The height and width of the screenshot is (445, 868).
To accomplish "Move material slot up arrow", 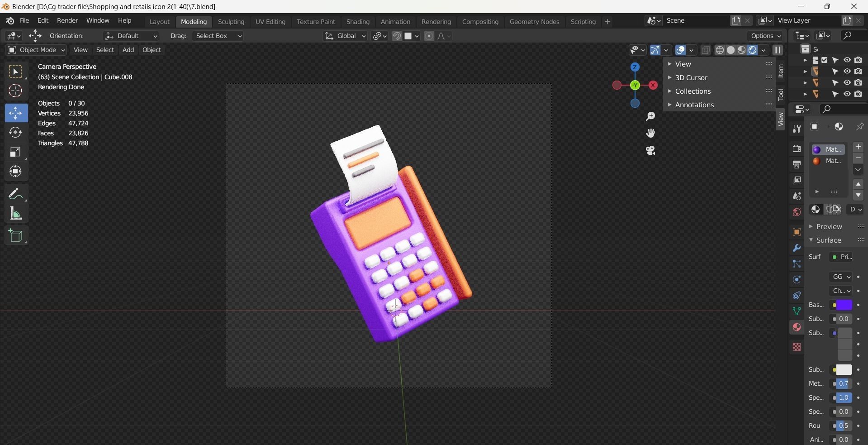I will [x=859, y=184].
